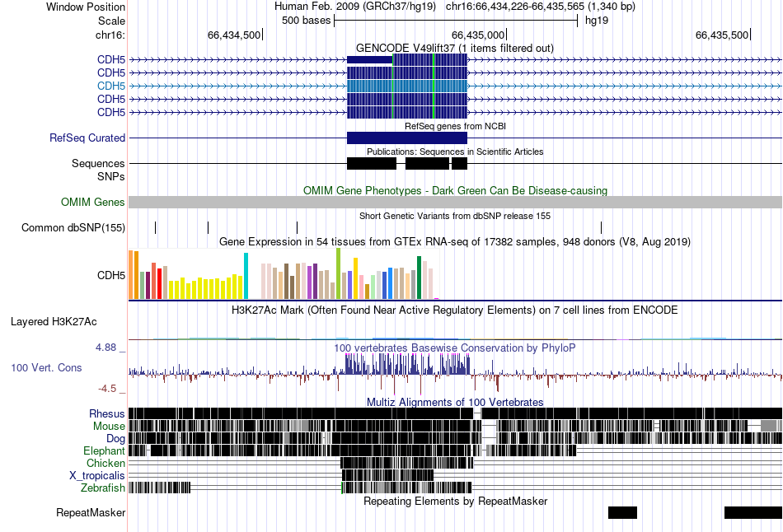This screenshot has width=783, height=532.
Task: Click the 4.88 PhyloP upper scale value
Action: click(105, 348)
